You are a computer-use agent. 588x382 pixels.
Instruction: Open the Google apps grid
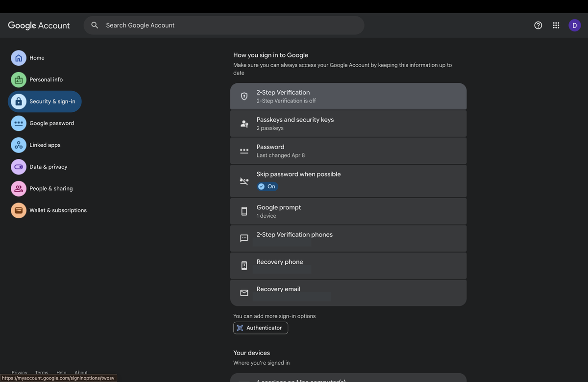(x=556, y=25)
